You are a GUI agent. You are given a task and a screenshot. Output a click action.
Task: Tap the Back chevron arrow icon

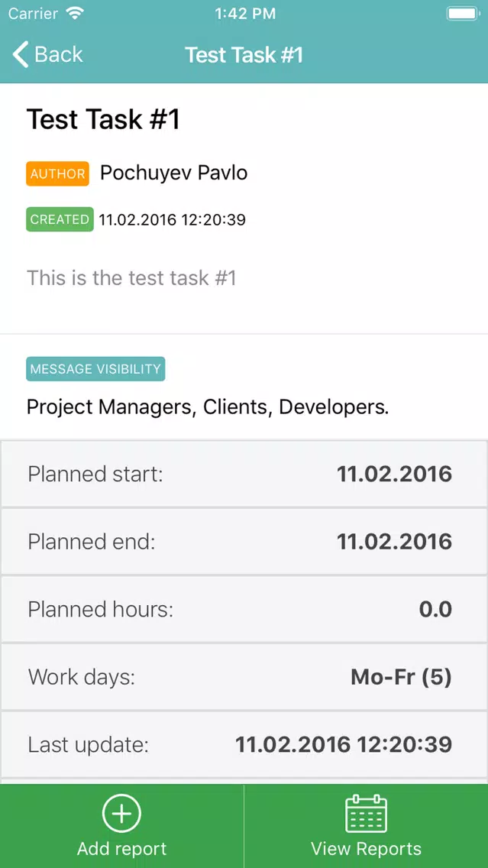pos(20,55)
